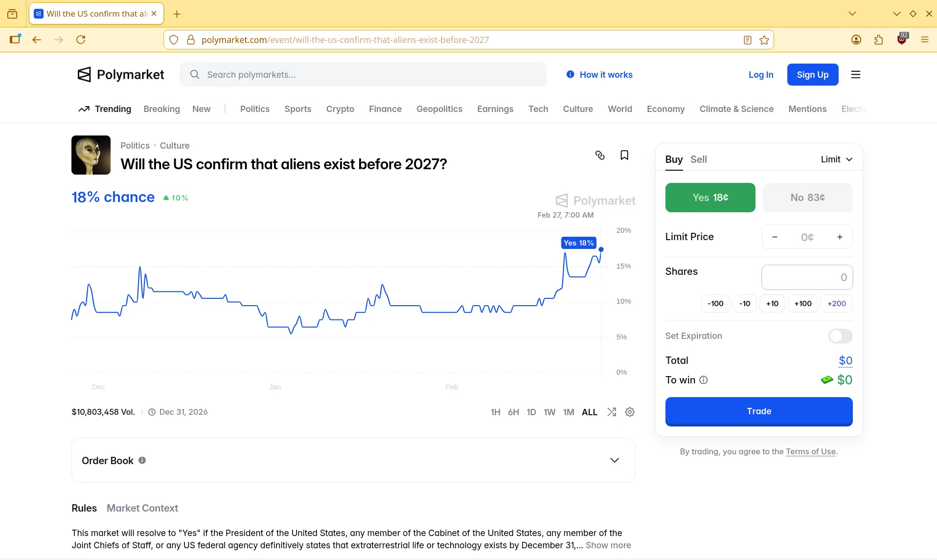Enable the Set Expiration toggle

tap(840, 336)
